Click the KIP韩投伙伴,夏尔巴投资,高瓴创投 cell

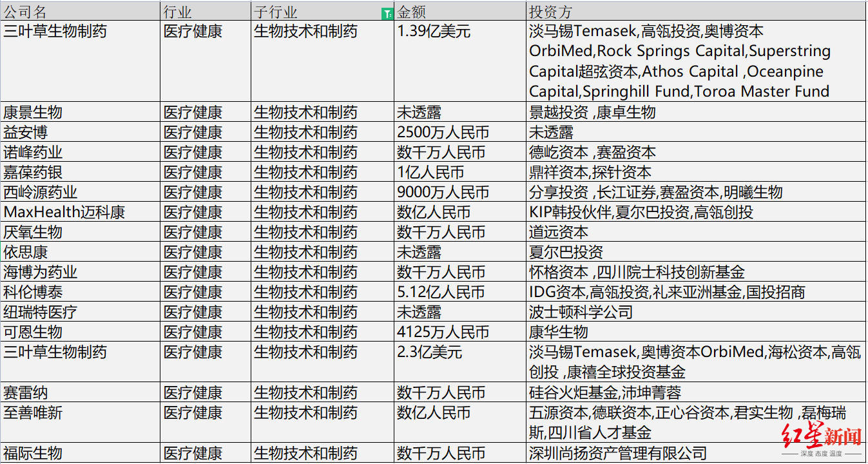[x=696, y=212]
